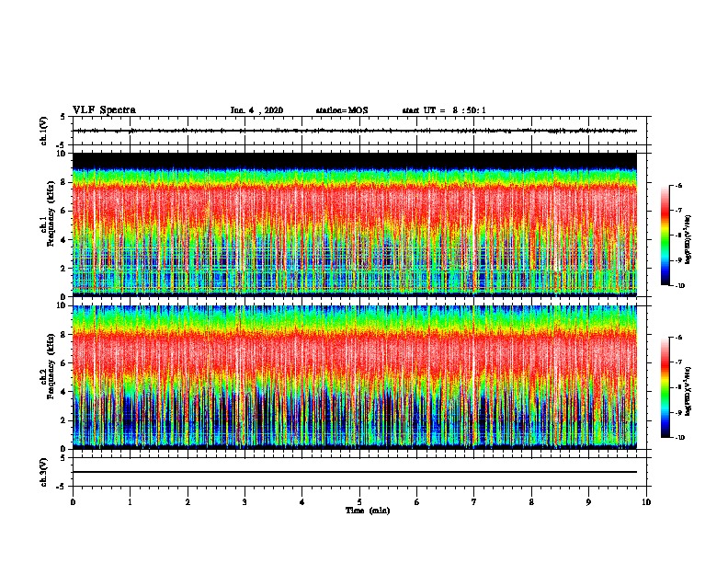
Task: Click the ch.1 voltage waveform trace
Action: [x=355, y=131]
